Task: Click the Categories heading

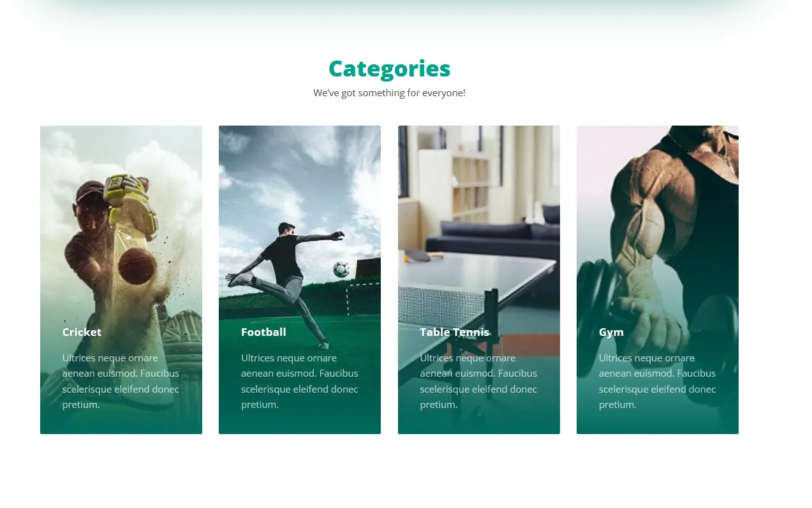Action: point(389,68)
